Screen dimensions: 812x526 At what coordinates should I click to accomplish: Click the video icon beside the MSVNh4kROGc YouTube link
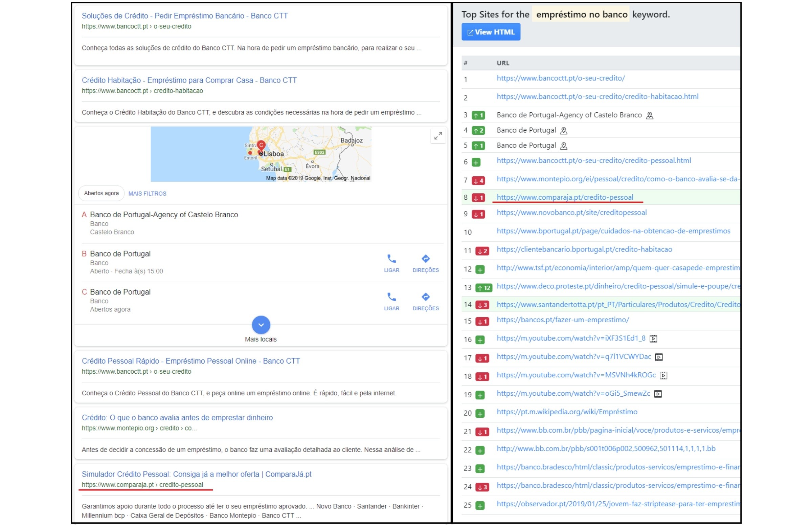(x=663, y=375)
